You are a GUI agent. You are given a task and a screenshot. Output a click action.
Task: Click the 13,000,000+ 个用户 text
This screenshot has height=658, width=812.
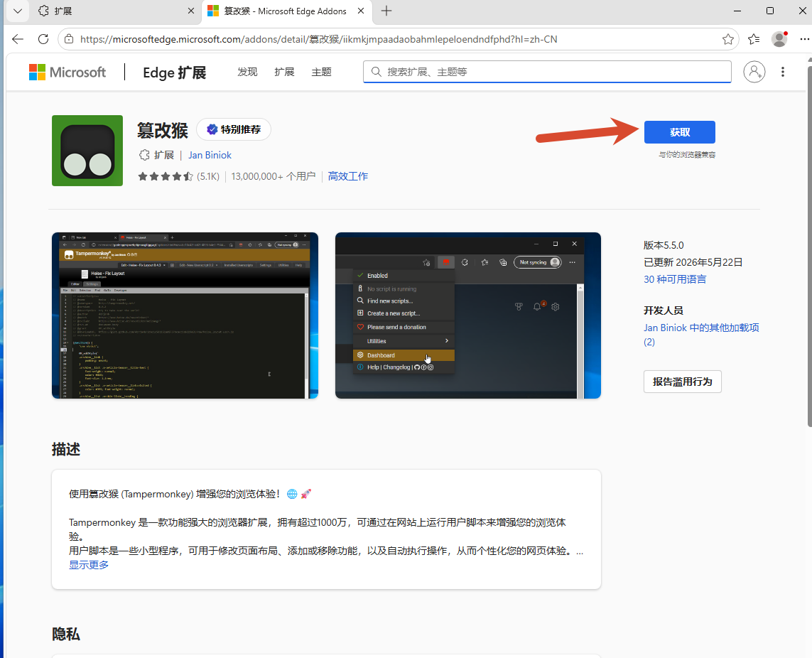[274, 177]
